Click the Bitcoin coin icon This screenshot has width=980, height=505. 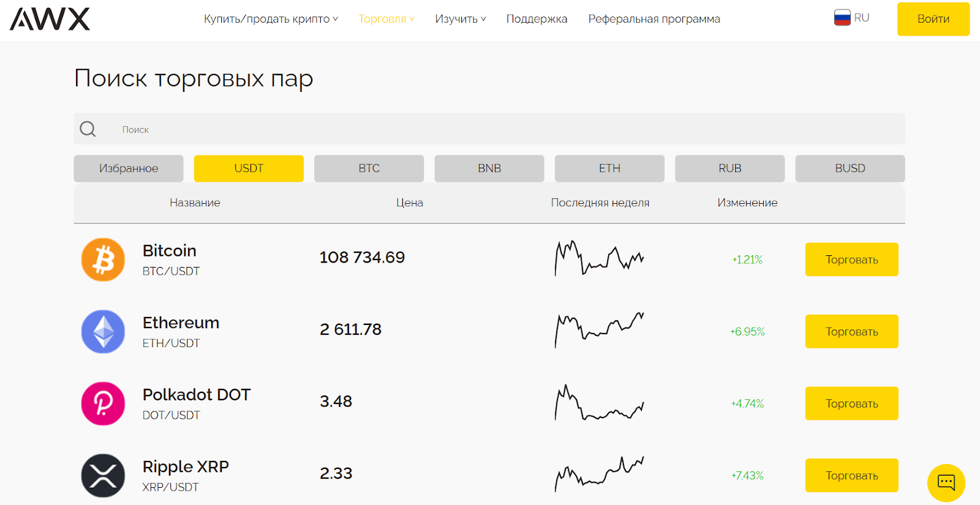(103, 260)
